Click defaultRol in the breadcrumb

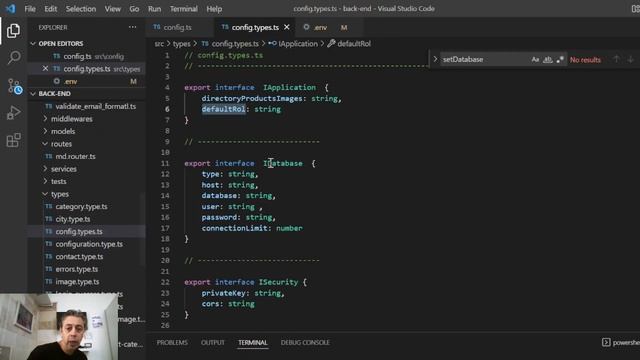tap(353, 44)
